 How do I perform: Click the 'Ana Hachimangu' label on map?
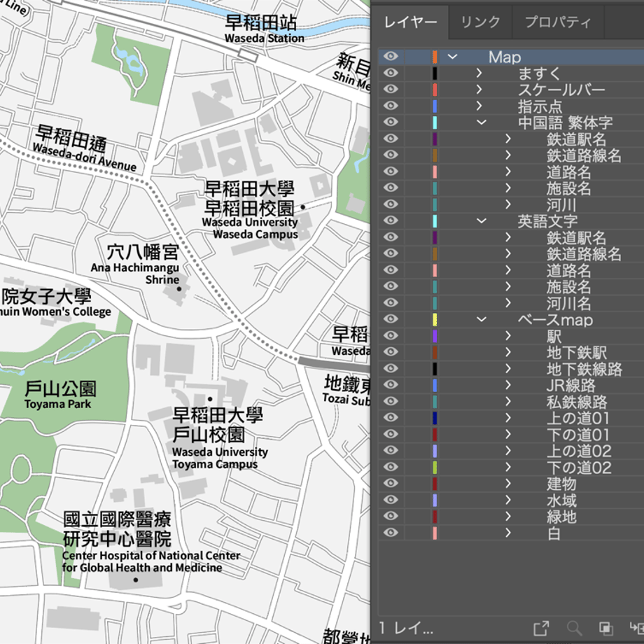pyautogui.click(x=135, y=267)
